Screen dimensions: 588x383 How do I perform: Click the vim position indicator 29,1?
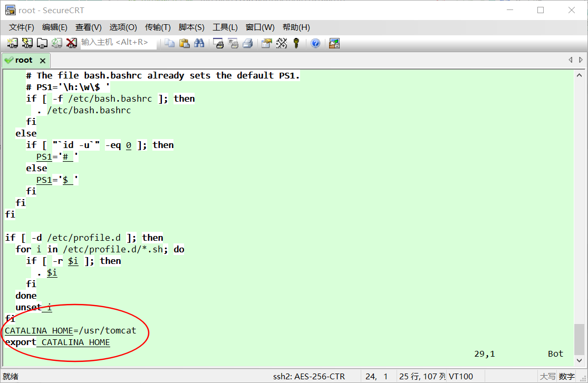485,354
